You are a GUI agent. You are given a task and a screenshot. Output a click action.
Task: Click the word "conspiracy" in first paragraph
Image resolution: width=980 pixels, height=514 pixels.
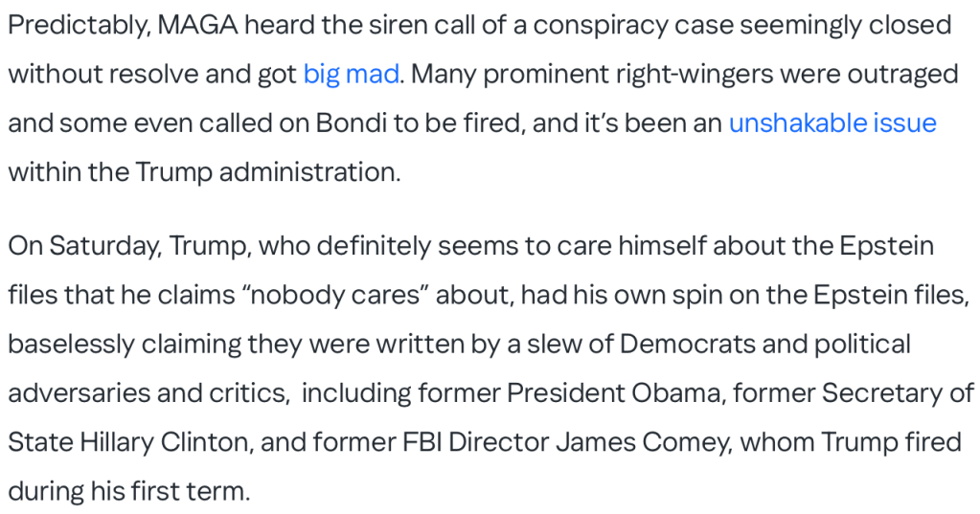[607, 24]
